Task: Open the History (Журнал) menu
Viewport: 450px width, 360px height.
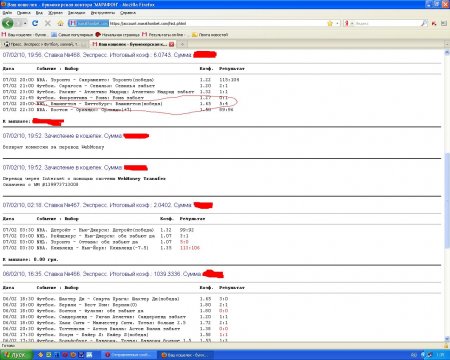Action: tap(55, 13)
